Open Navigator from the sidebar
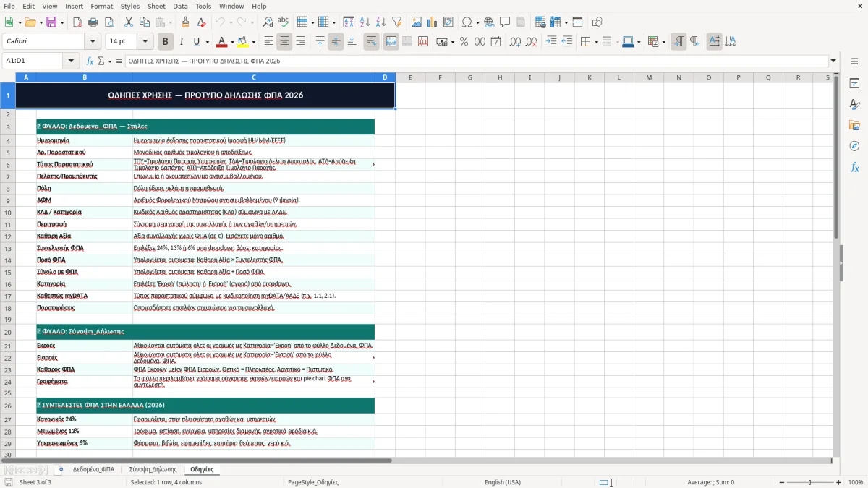 [x=854, y=146]
